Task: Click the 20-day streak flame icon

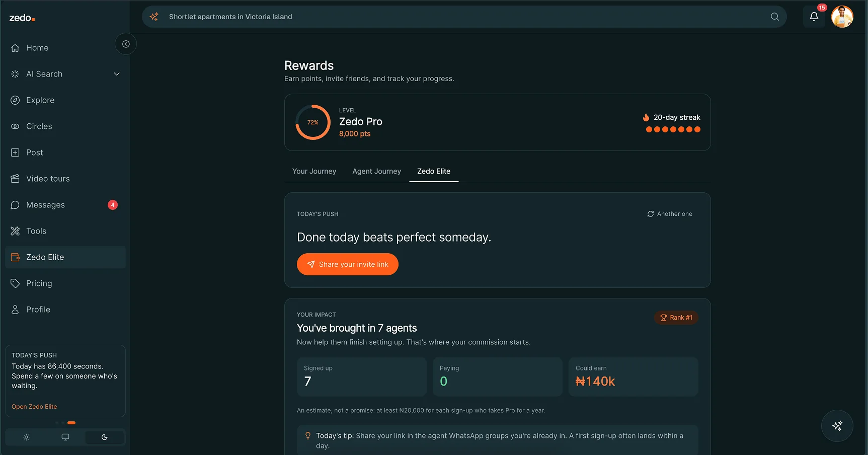Action: coord(646,117)
